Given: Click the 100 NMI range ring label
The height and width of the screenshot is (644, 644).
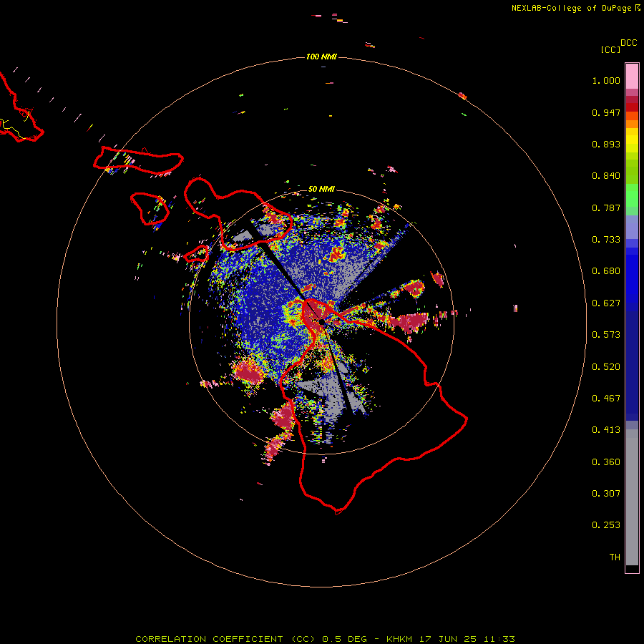Looking at the screenshot, I should [x=321, y=57].
